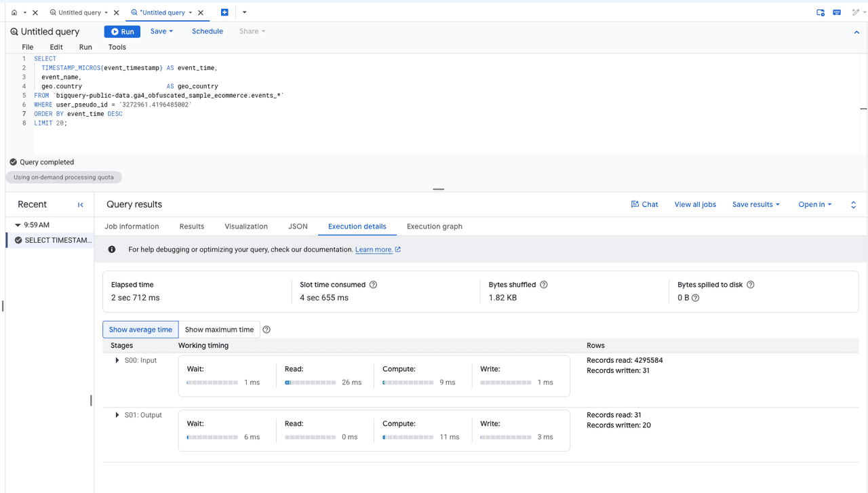Viewport: 868px width, 493px height.
Task: Open the Home tab icon
Action: click(x=14, y=12)
